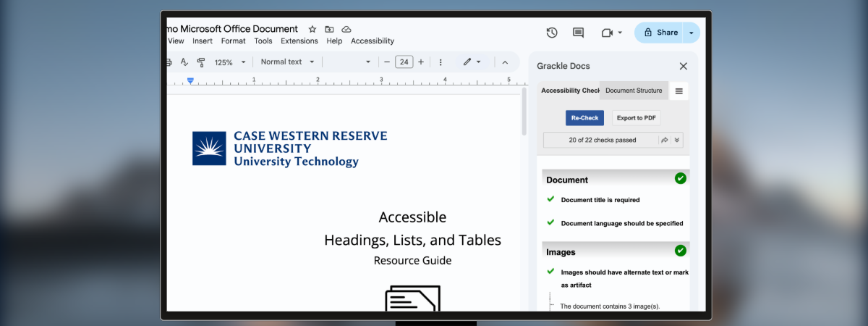Image resolution: width=868 pixels, height=326 pixels.
Task: Open version history clock icon
Action: coord(552,33)
